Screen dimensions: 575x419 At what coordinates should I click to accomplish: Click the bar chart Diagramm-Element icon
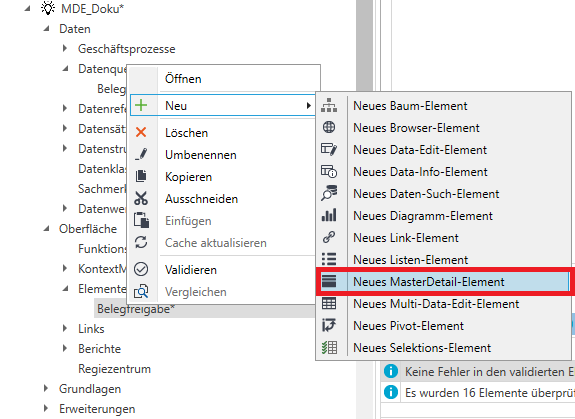click(329, 215)
